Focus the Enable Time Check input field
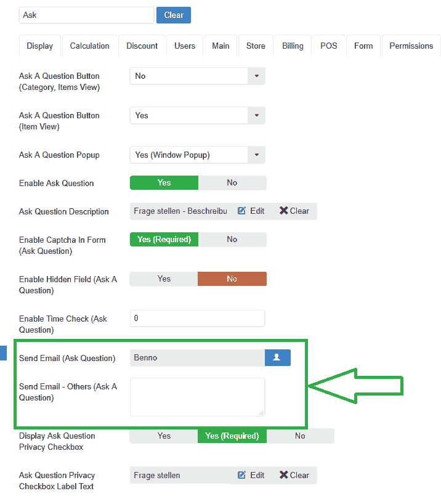 pyautogui.click(x=197, y=319)
